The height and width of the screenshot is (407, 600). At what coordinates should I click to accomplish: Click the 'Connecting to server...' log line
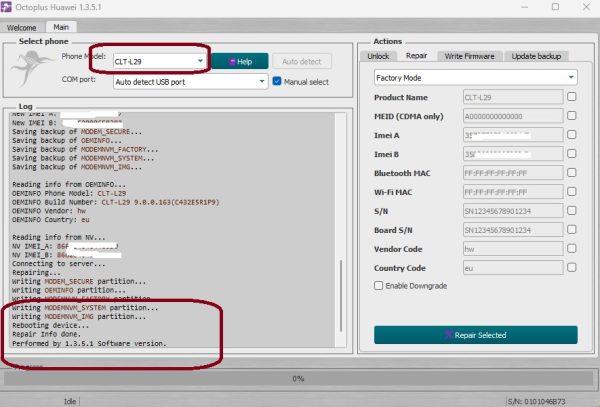coord(58,264)
